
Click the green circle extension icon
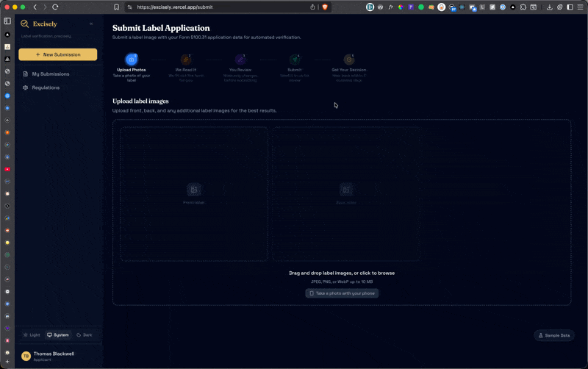point(421,7)
